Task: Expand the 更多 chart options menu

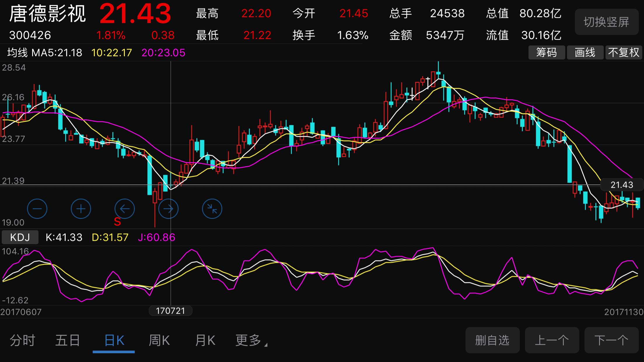Action: 249,340
